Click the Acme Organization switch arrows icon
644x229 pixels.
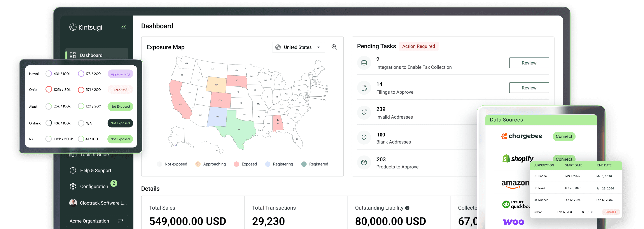(121, 221)
